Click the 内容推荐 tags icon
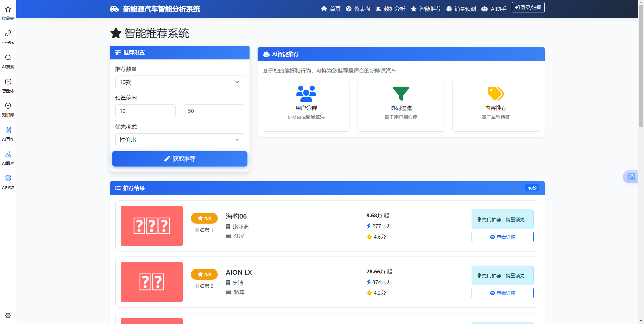 click(496, 94)
